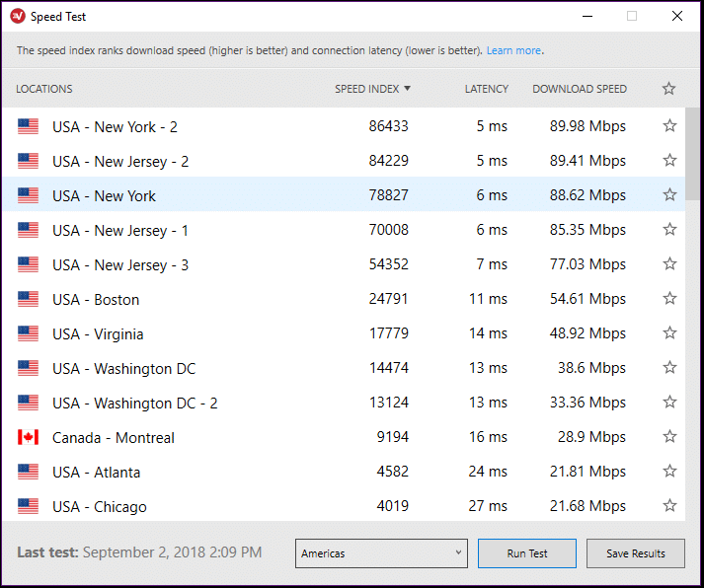Click the Run Test button
704x588 pixels.
point(527,553)
